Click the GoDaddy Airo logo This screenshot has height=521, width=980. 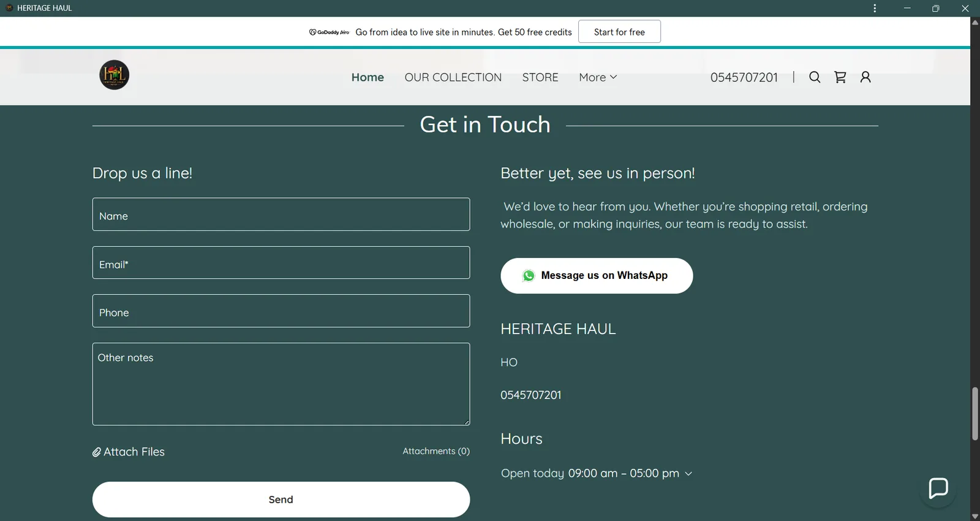pyautogui.click(x=329, y=32)
